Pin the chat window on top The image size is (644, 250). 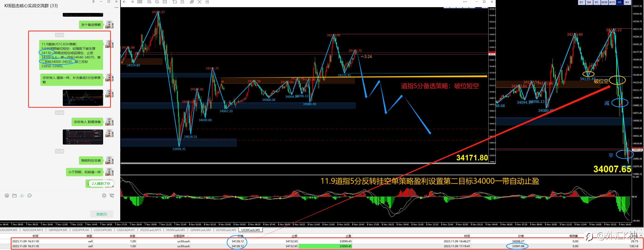[94, 2]
